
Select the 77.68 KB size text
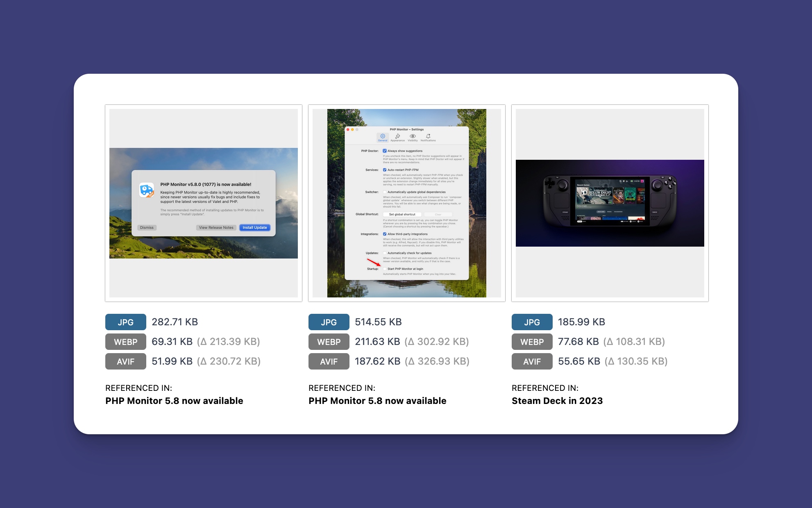[x=578, y=342]
